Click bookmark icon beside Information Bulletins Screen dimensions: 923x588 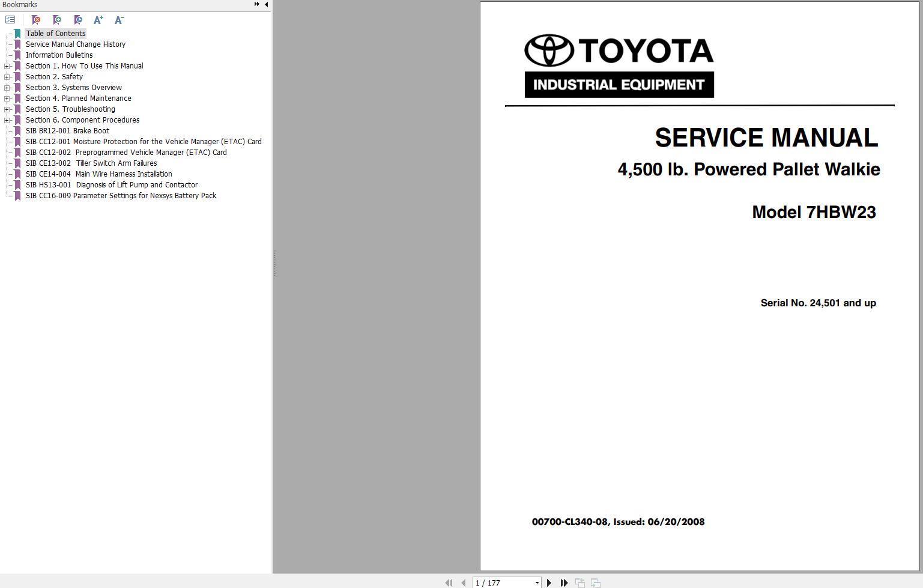click(17, 55)
